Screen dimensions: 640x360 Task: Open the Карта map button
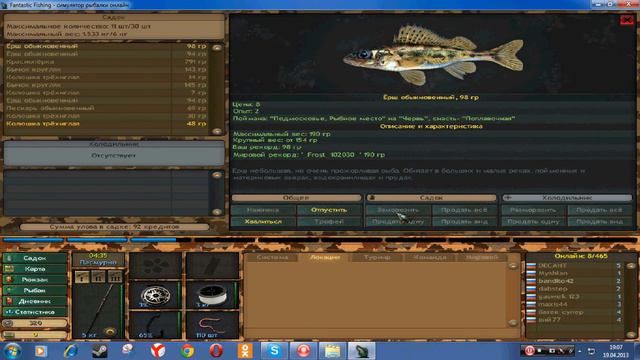coord(34,269)
